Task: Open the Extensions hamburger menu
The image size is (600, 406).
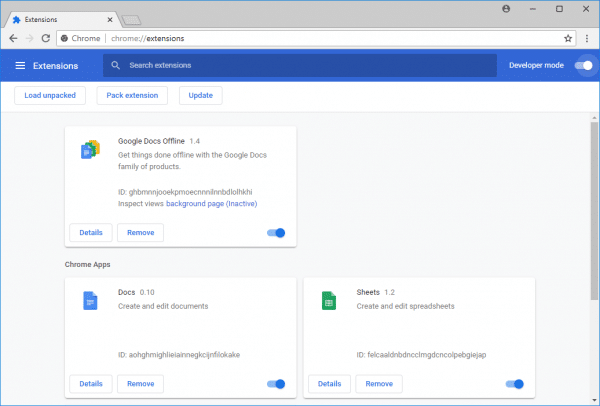Action: click(20, 65)
